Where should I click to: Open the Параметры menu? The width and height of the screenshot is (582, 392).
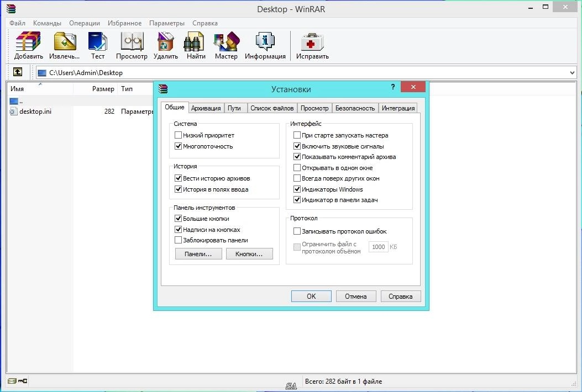[x=167, y=23]
